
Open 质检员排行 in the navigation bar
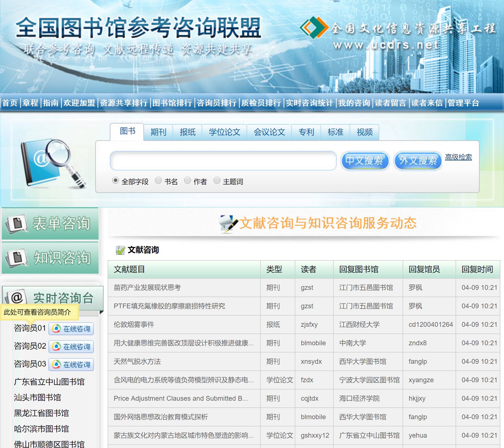[x=261, y=103]
